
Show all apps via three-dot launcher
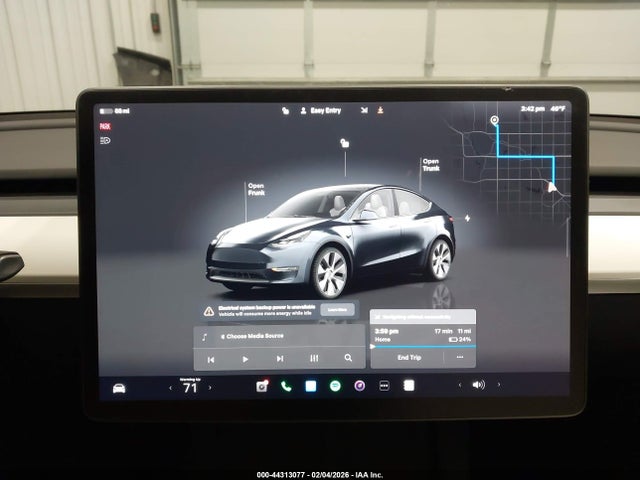point(384,386)
